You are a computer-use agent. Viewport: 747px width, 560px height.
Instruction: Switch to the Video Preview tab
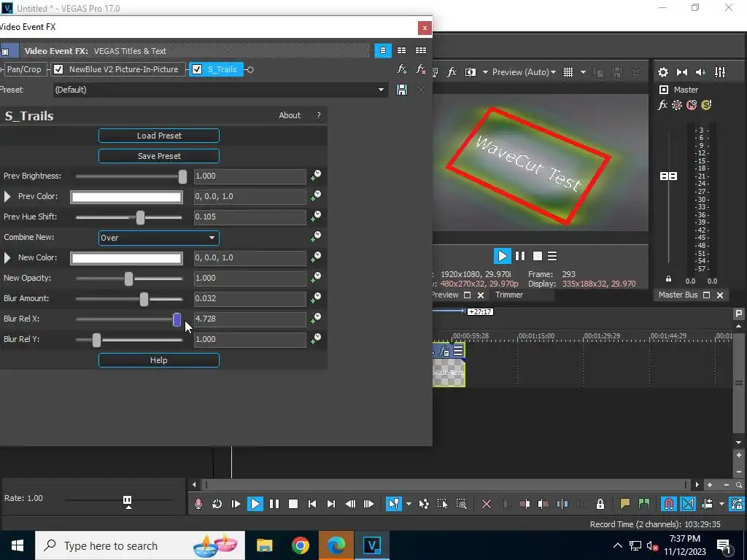(x=445, y=295)
